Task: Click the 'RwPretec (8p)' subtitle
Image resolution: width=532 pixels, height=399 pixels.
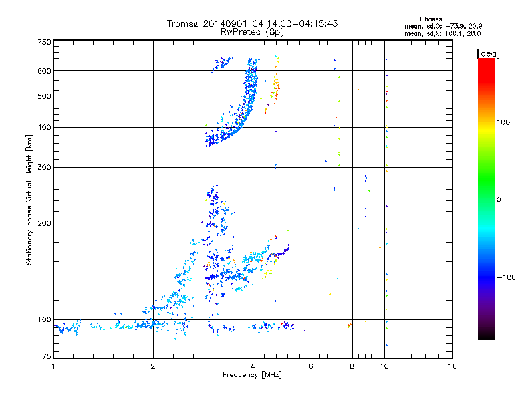Action: point(252,32)
